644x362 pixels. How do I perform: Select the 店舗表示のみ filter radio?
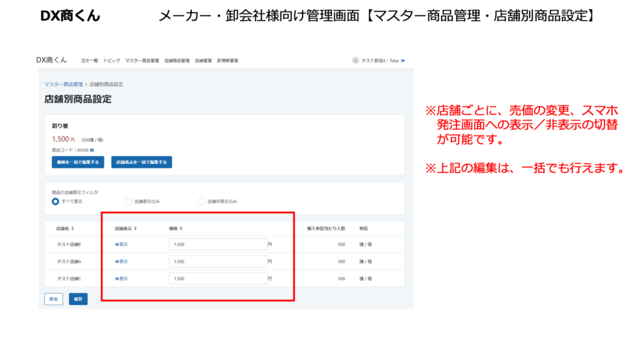pos(128,201)
